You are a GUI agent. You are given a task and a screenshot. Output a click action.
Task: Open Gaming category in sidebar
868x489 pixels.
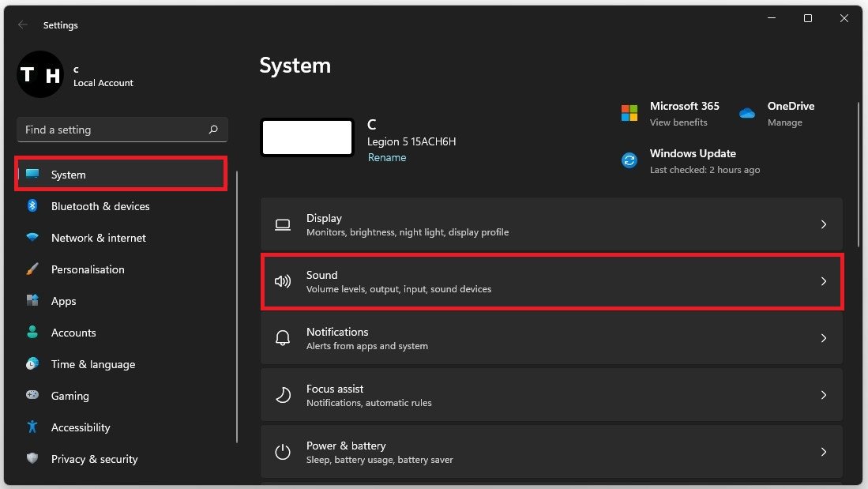(x=70, y=396)
